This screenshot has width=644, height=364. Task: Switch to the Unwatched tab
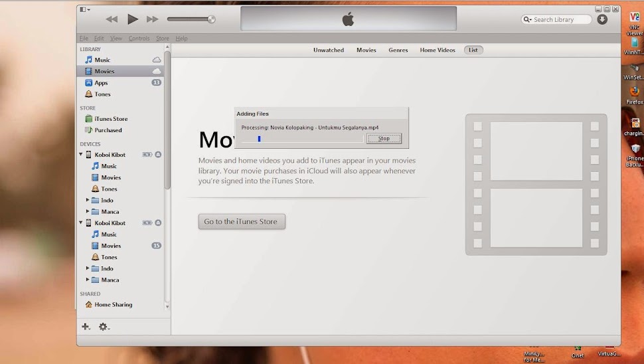(x=329, y=50)
